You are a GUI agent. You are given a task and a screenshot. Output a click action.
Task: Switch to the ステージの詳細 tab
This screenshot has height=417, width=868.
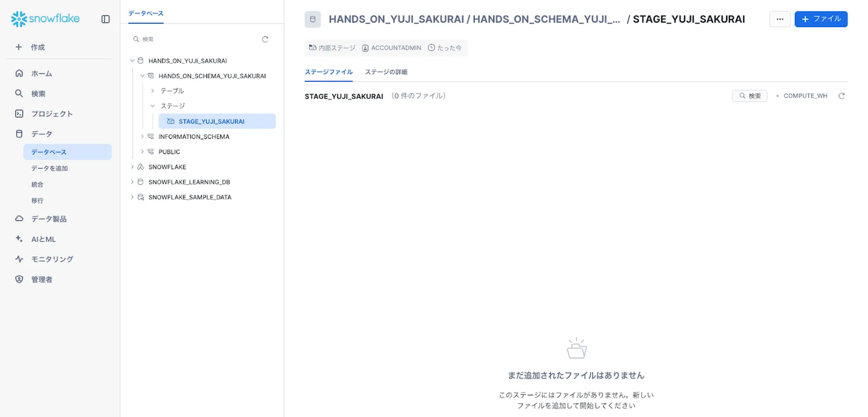tap(386, 72)
